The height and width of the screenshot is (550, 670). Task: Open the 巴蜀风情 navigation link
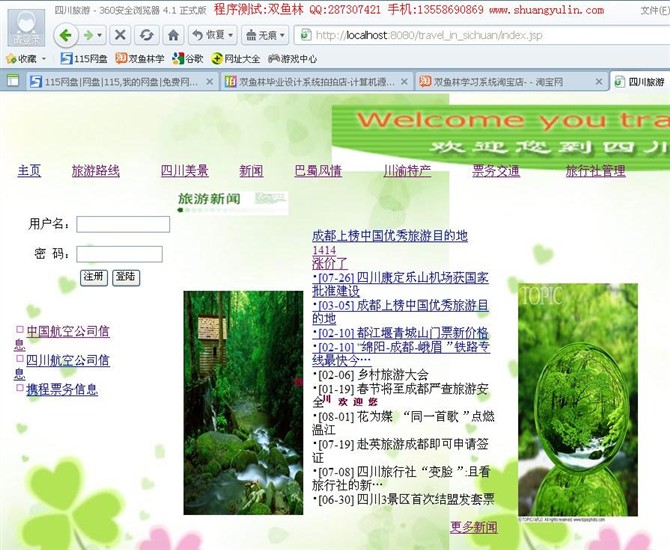318,171
